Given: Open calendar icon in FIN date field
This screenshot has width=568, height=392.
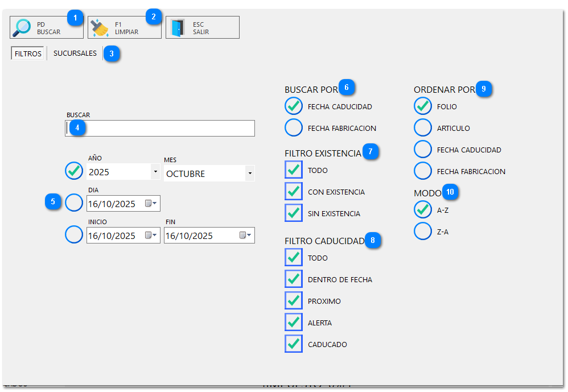Looking at the screenshot, I should click(245, 236).
